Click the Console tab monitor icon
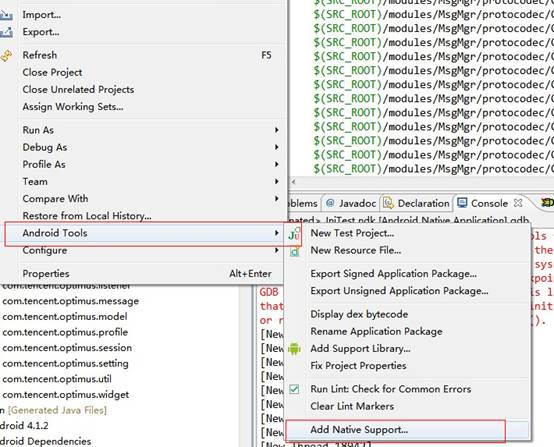This screenshot has width=554, height=447. [x=462, y=203]
